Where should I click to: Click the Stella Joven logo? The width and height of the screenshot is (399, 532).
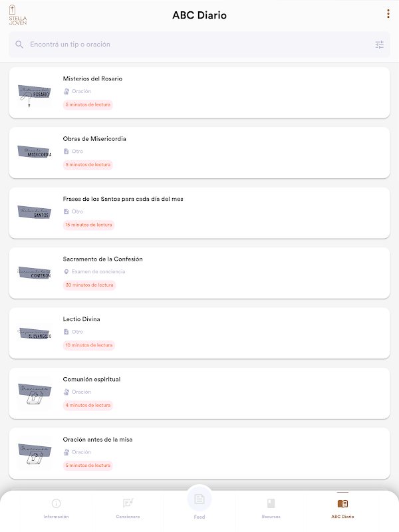tap(18, 15)
